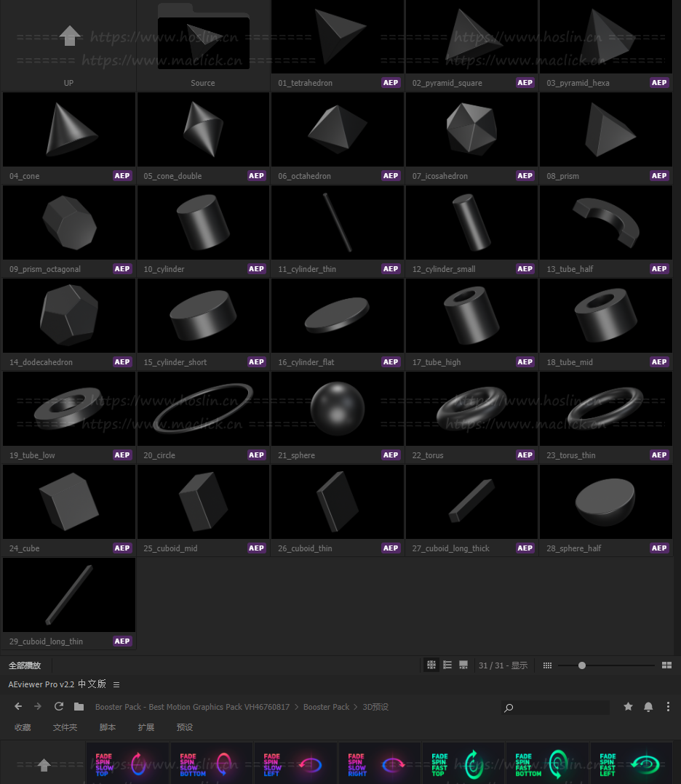Click the 05_cone_double file name
The width and height of the screenshot is (681, 784).
pos(172,176)
